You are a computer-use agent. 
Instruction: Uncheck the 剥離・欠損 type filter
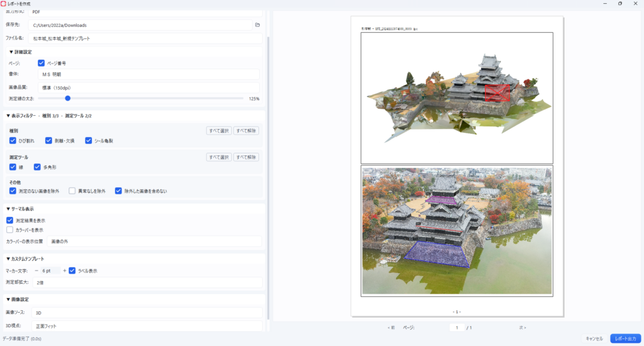(48, 140)
